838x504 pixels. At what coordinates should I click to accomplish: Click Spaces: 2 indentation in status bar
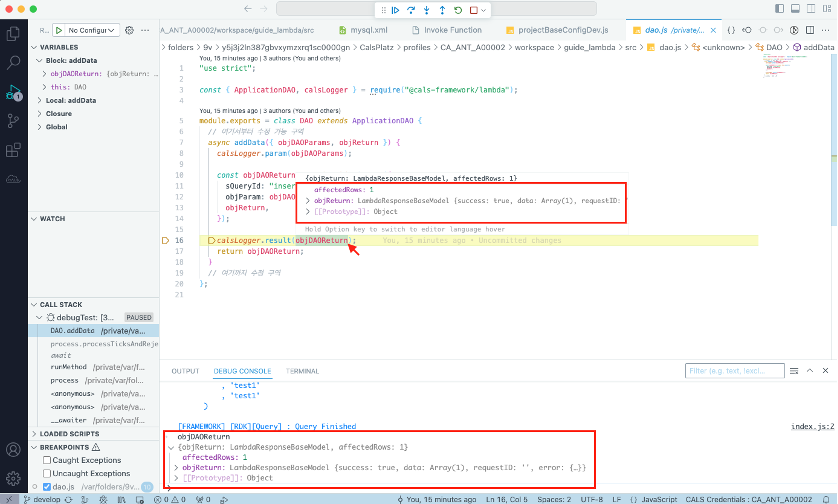point(554,499)
